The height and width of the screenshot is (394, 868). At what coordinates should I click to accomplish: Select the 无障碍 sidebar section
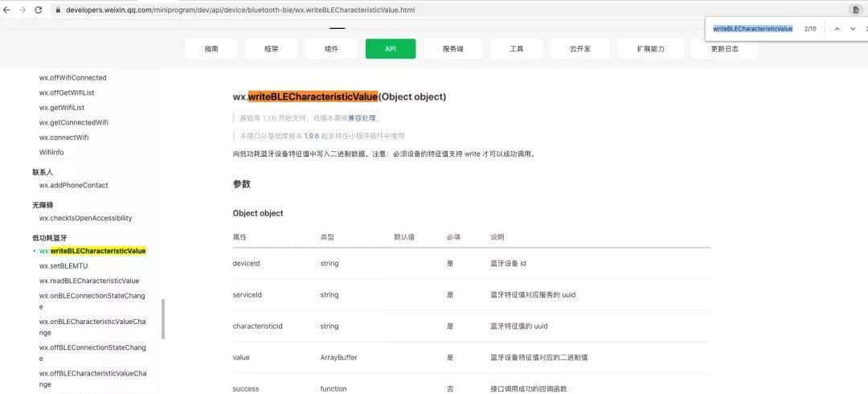pyautogui.click(x=43, y=205)
